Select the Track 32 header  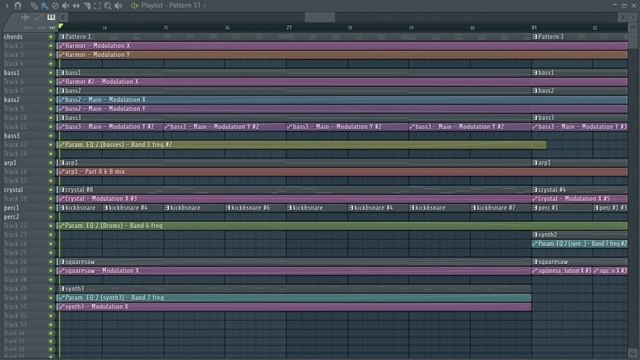click(x=25, y=316)
